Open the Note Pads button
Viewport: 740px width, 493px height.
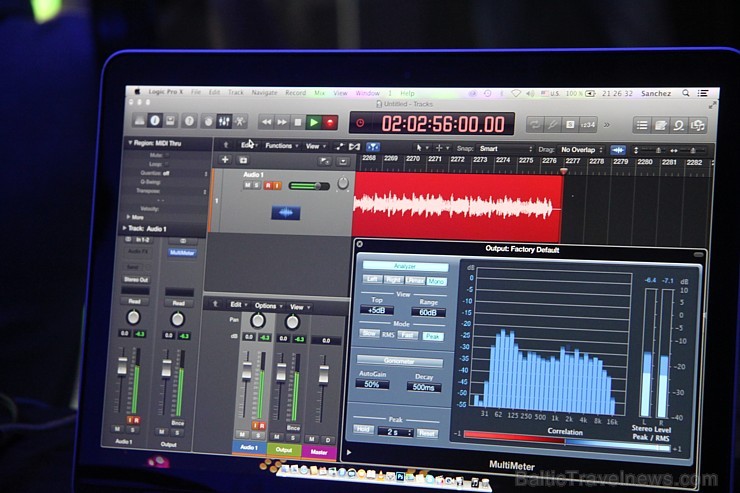point(660,125)
